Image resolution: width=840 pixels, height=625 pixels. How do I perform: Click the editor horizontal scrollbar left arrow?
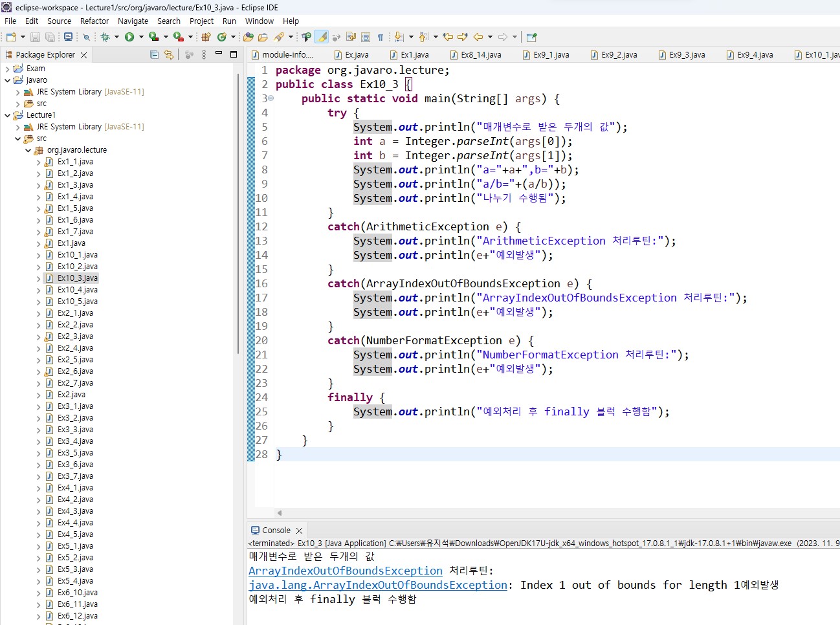(x=279, y=513)
